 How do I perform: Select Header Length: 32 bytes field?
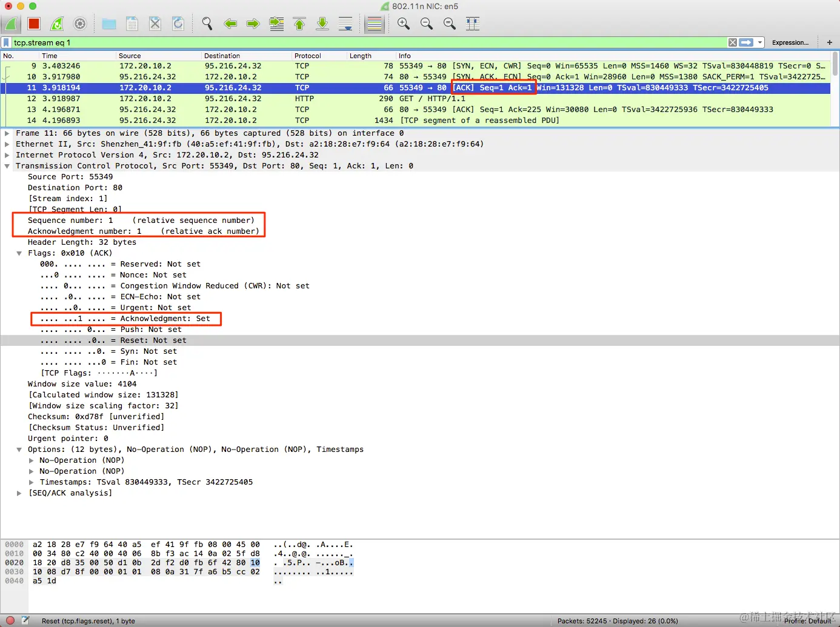[82, 242]
